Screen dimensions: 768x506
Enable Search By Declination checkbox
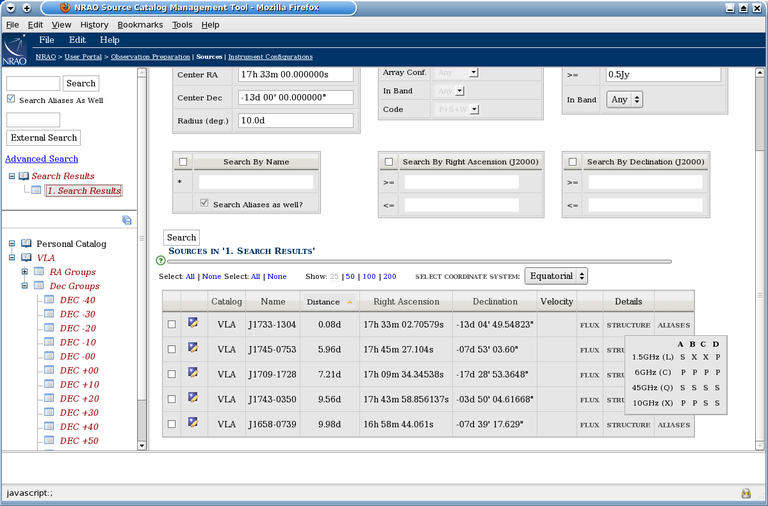573,162
